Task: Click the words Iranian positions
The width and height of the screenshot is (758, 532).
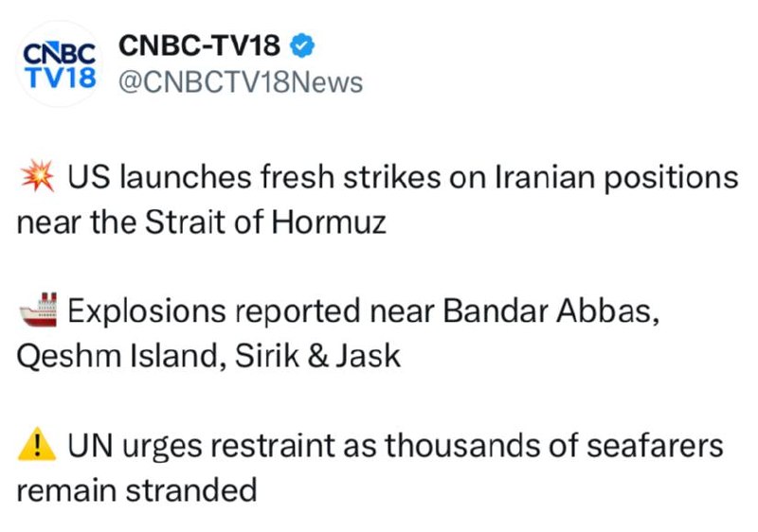Action: (x=617, y=178)
